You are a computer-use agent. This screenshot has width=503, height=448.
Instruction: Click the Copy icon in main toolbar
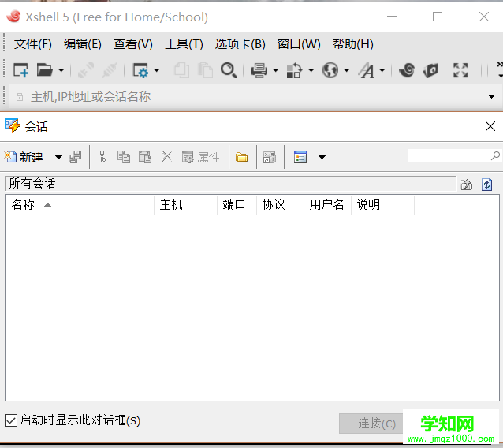(x=181, y=70)
